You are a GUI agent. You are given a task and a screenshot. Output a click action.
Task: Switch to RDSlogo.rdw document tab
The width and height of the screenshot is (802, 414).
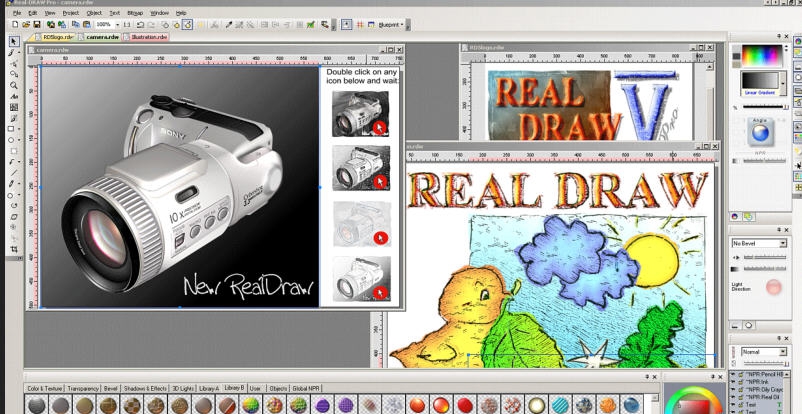point(55,37)
